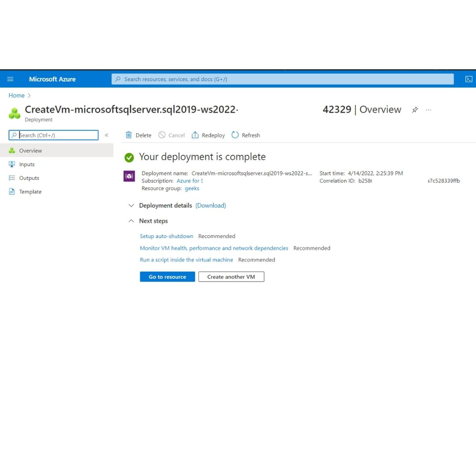Screen dimensions: 476x476
Task: Expand the Deployment details section
Action: click(131, 205)
